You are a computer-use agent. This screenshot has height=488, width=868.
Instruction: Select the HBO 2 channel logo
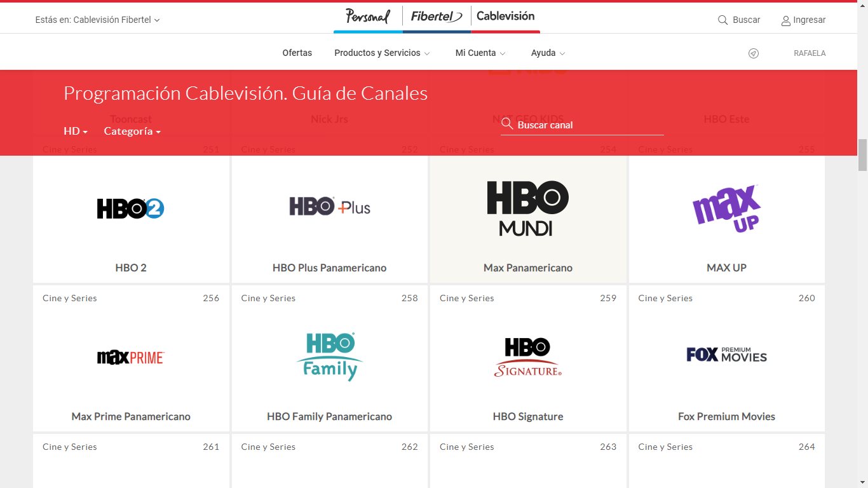click(131, 208)
